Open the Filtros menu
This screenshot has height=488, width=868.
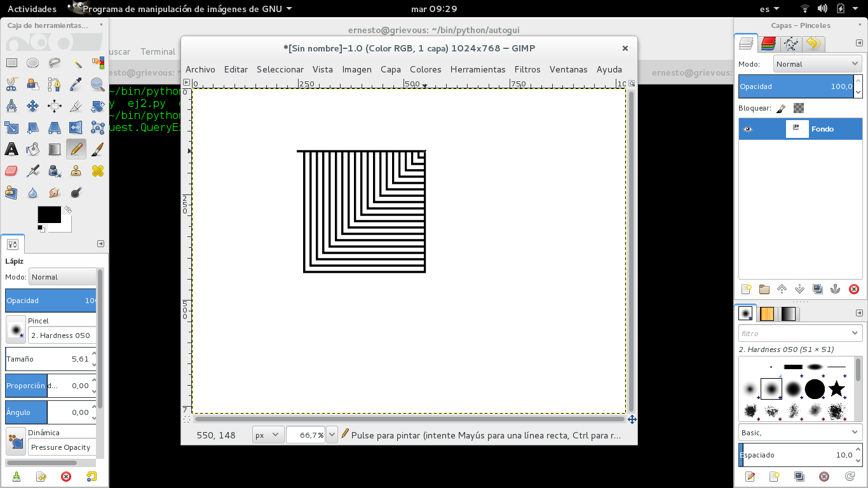coord(527,69)
